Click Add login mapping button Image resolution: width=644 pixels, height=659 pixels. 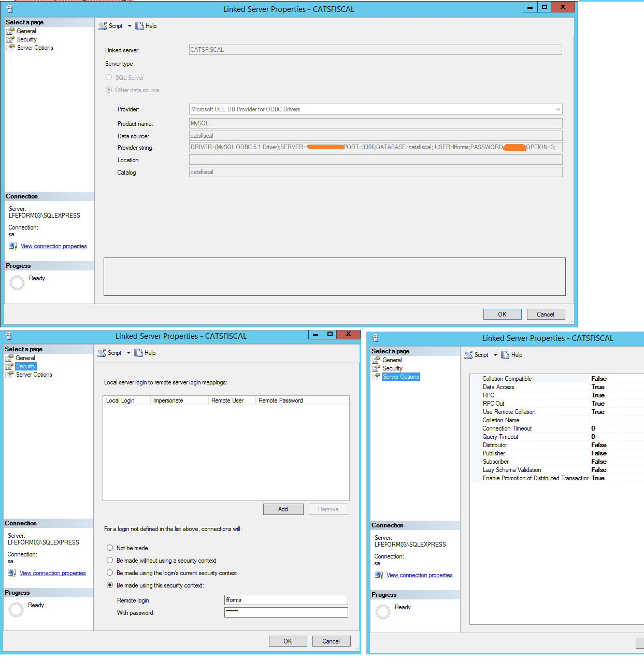(283, 509)
